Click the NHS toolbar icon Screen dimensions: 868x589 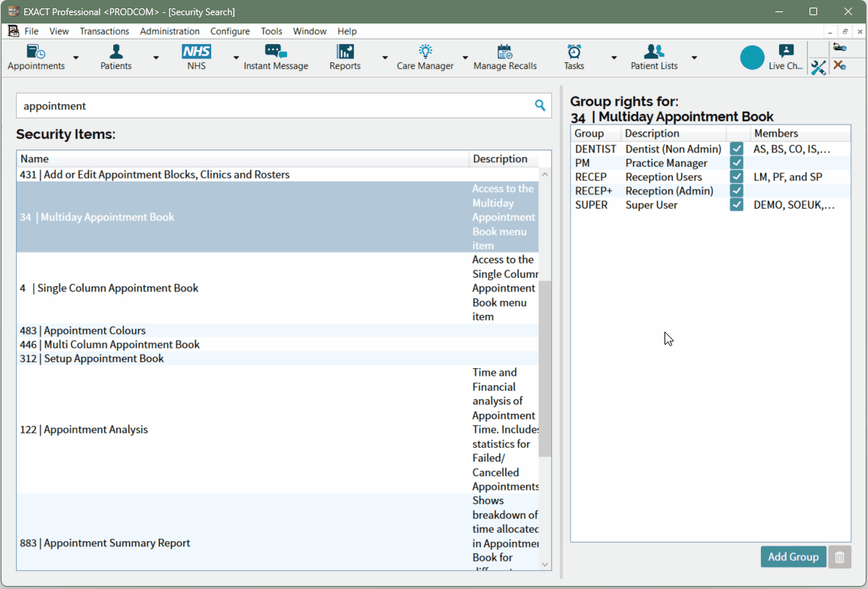point(196,58)
